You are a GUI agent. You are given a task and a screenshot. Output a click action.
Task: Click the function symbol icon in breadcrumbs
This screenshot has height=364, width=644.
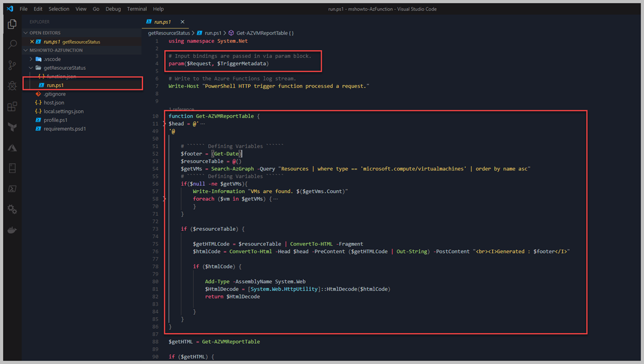pyautogui.click(x=231, y=33)
